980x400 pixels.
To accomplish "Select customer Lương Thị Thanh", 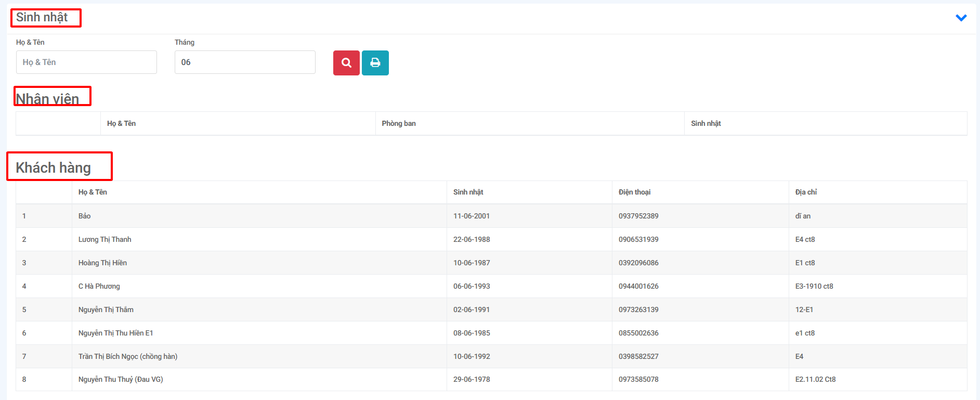I will [104, 239].
